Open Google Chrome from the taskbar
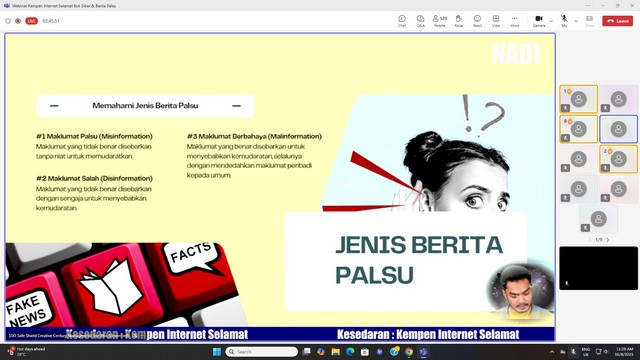This screenshot has width=640, height=360. [409, 351]
